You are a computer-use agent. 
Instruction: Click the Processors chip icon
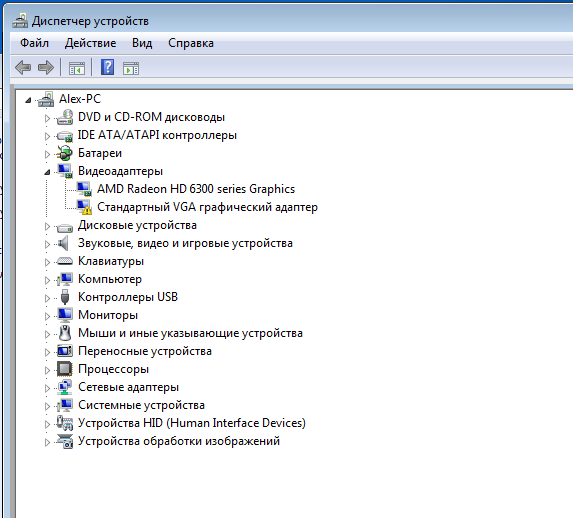65,369
